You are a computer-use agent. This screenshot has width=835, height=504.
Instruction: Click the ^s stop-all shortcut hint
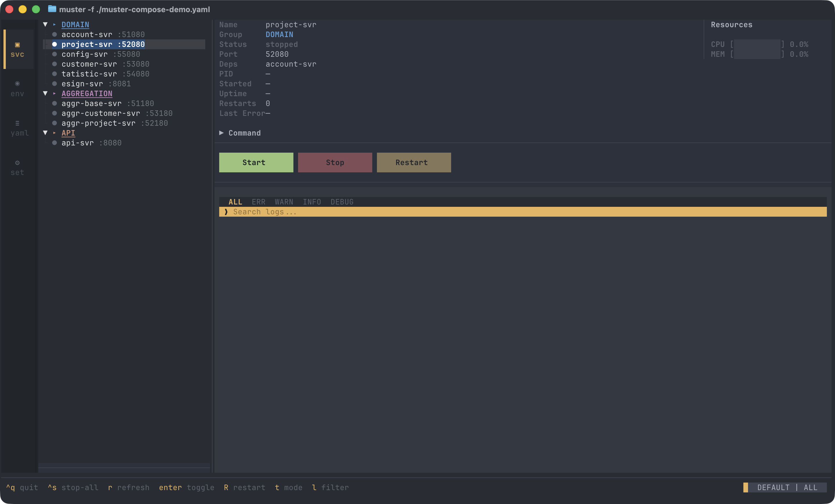pyautogui.click(x=73, y=487)
